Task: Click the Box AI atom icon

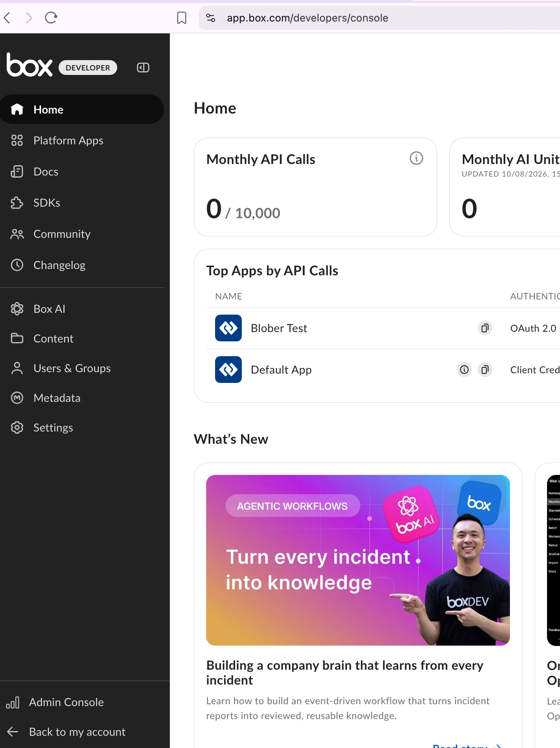Action: [x=17, y=309]
